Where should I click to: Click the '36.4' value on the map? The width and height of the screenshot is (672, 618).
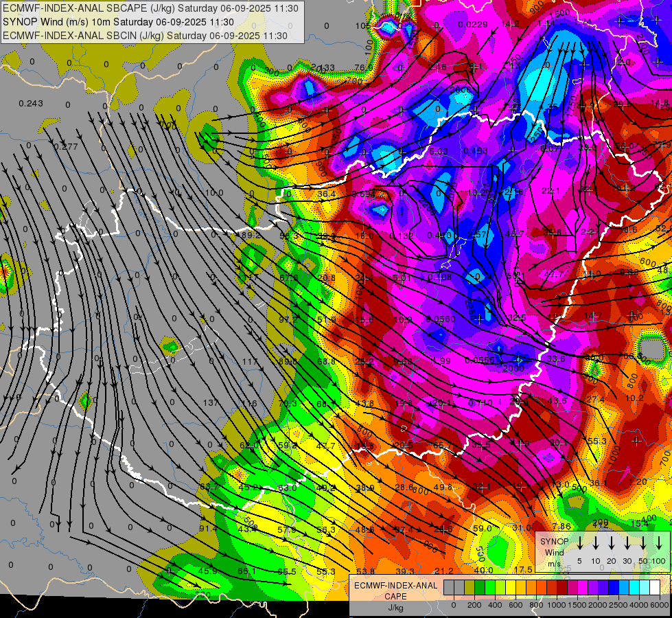click(327, 194)
